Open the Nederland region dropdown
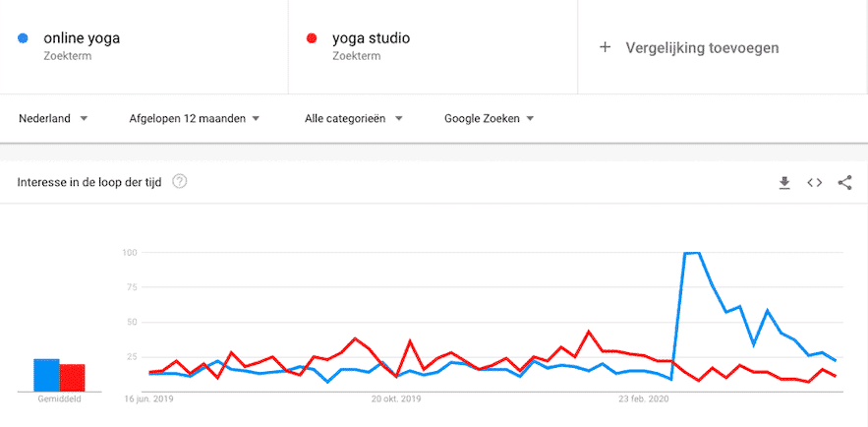Screen dimensions: 868x427 tap(53, 118)
